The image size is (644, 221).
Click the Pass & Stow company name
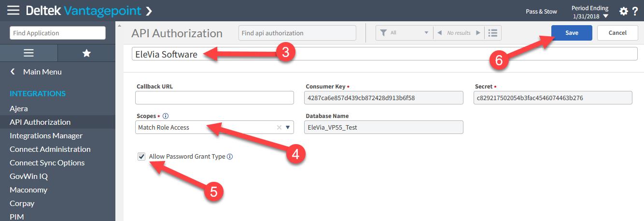541,12
